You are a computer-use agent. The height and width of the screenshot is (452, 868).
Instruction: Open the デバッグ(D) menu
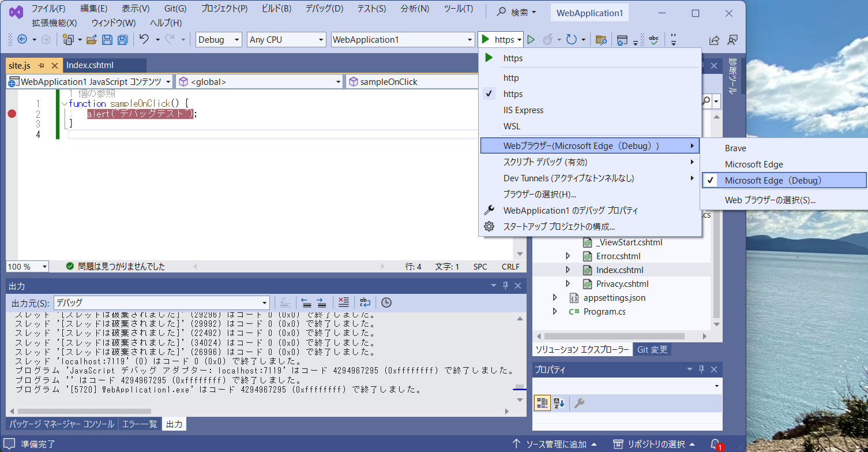324,9
